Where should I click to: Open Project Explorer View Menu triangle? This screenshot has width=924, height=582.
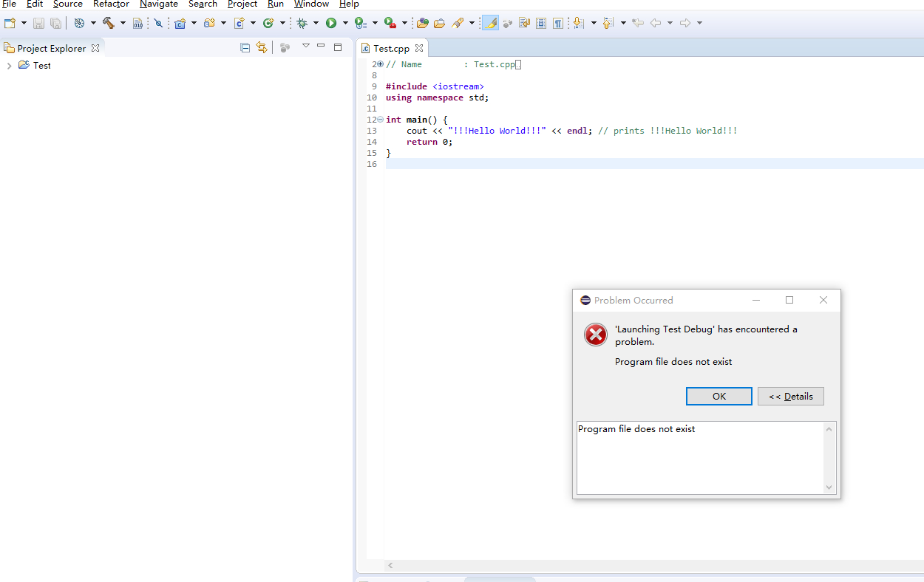305,47
